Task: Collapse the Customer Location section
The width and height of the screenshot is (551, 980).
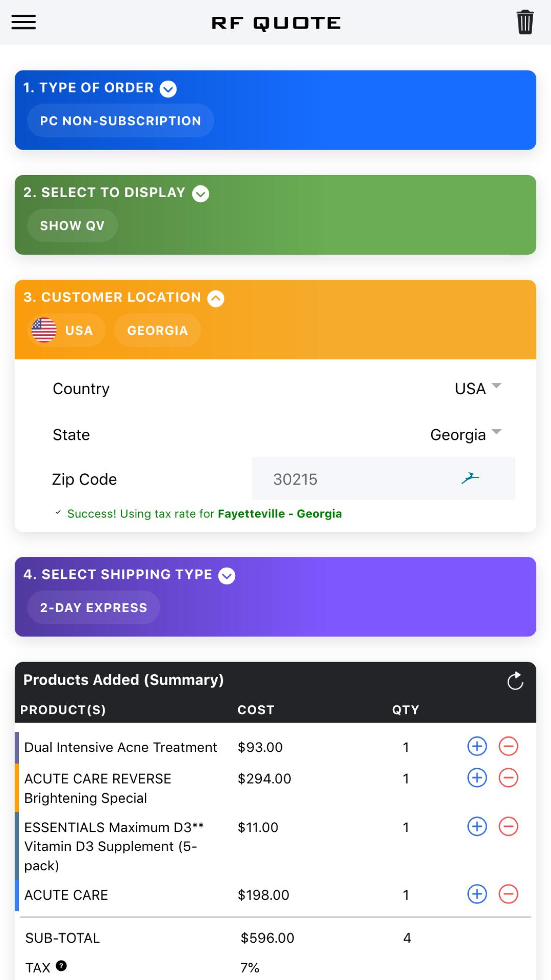Action: [216, 299]
